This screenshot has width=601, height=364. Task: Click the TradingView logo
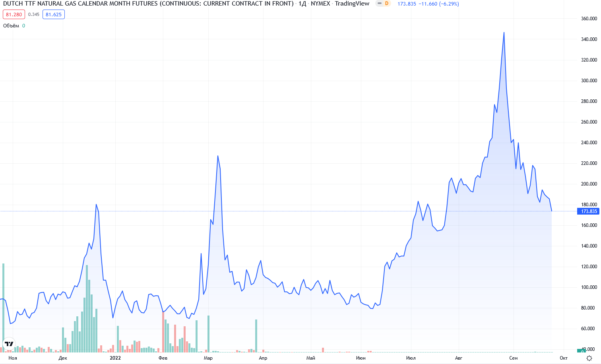click(9, 344)
